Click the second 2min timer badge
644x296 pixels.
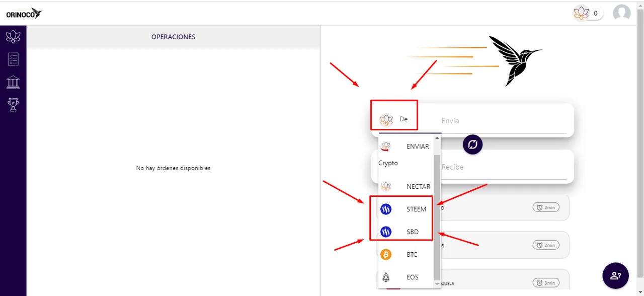tap(546, 245)
